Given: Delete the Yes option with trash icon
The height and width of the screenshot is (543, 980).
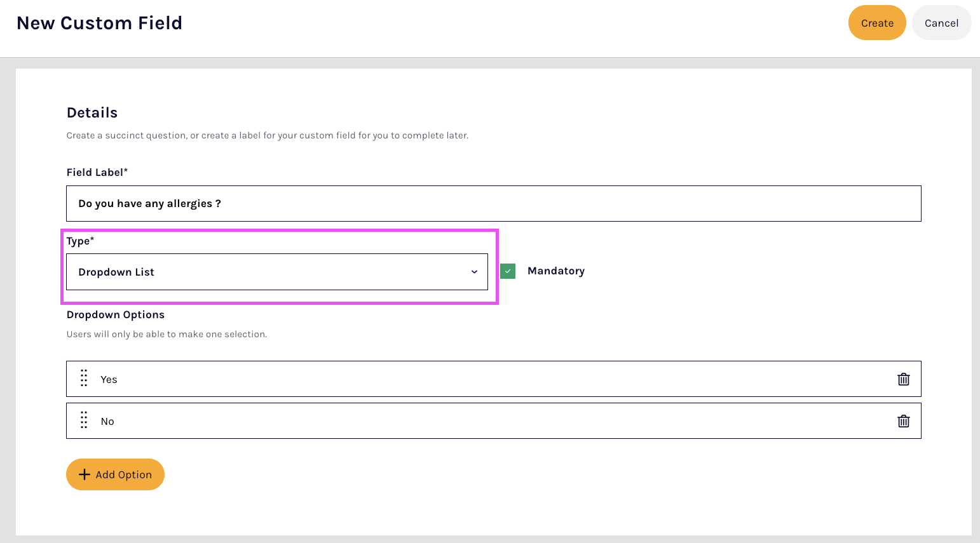Looking at the screenshot, I should (x=903, y=379).
